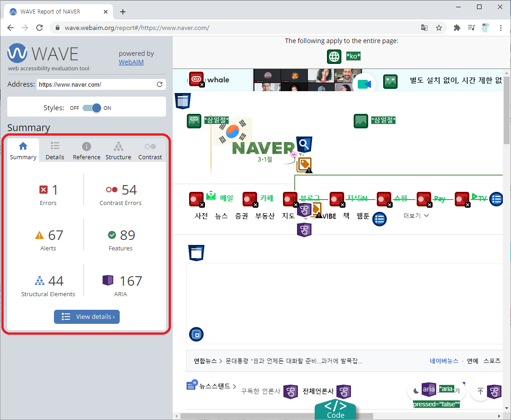Click the blue list icon after TV
The height and width of the screenshot is (420, 511).
point(496,199)
